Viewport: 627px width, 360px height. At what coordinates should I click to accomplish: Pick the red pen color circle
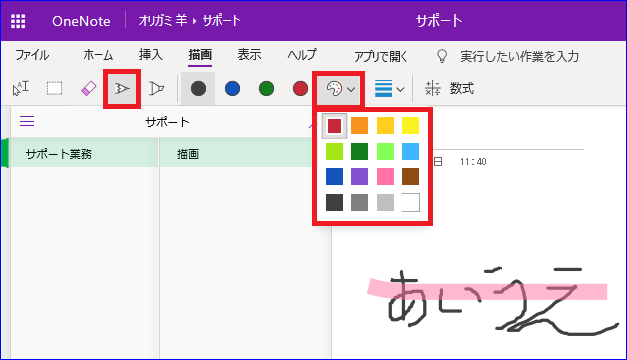(x=300, y=88)
